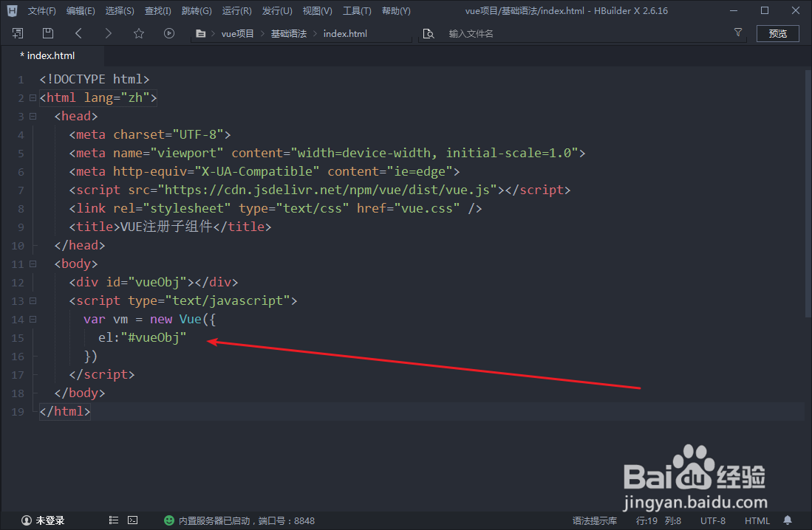Run with the play circle icon
The height and width of the screenshot is (530, 812).
(x=168, y=34)
